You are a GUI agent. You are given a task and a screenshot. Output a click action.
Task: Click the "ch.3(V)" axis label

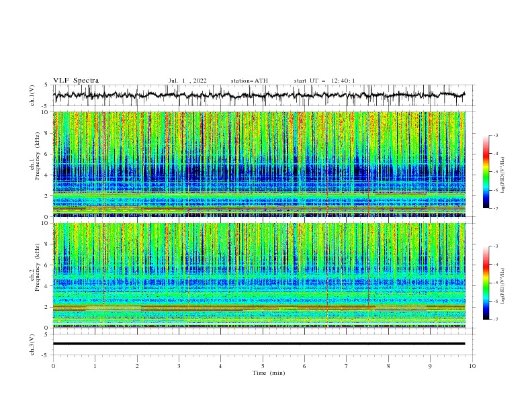pos(32,345)
